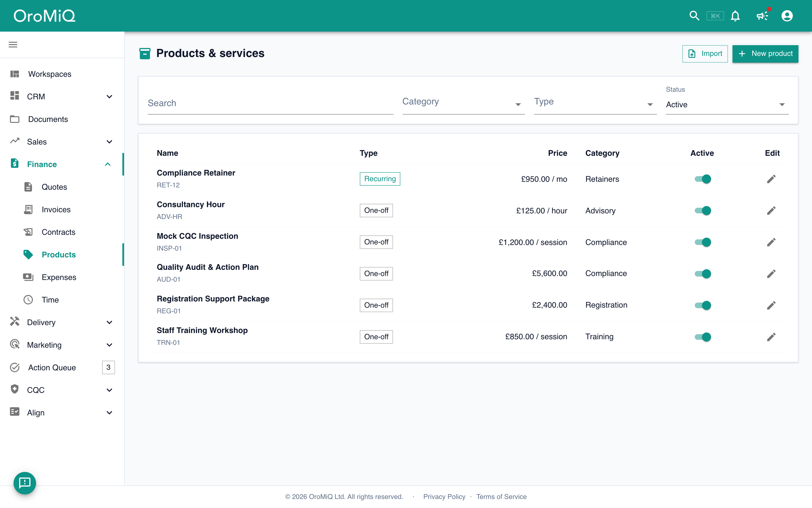Image resolution: width=812 pixels, height=508 pixels.
Task: Click the Products tag icon
Action: tap(28, 254)
